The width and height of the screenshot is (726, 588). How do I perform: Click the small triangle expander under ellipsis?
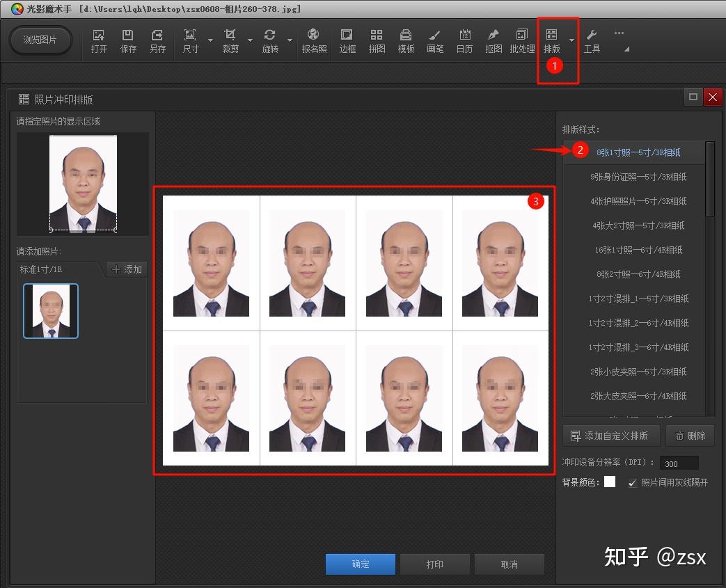click(626, 49)
